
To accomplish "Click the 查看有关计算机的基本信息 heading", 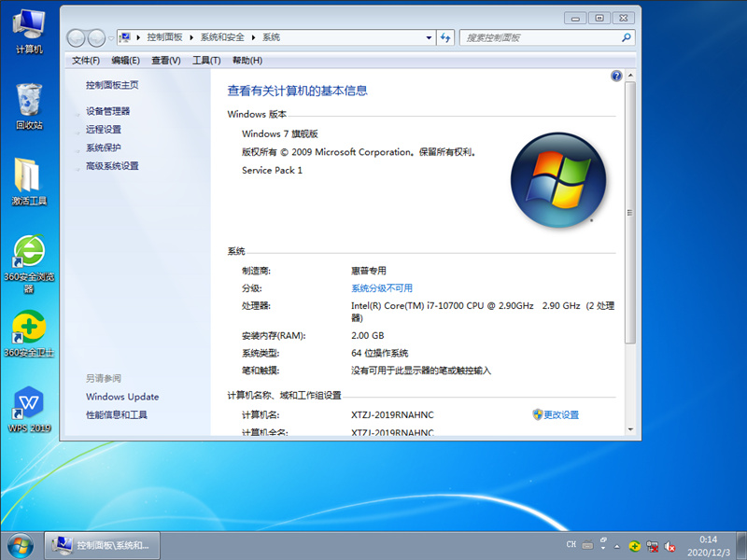I will pyautogui.click(x=297, y=91).
